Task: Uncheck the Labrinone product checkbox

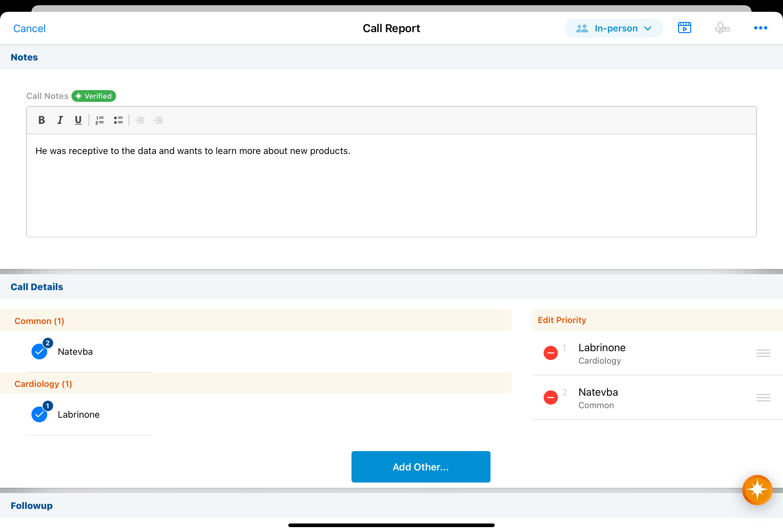Action: click(39, 414)
